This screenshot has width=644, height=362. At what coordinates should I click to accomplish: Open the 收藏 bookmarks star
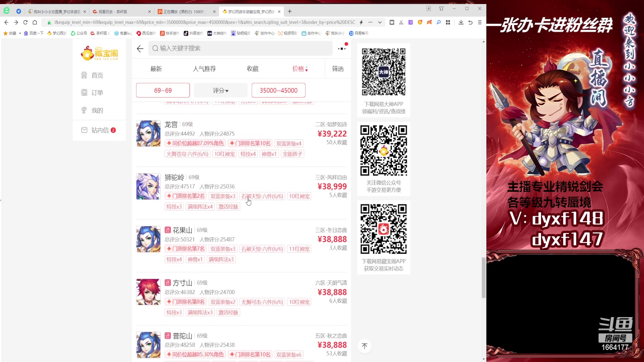pyautogui.click(x=10, y=33)
